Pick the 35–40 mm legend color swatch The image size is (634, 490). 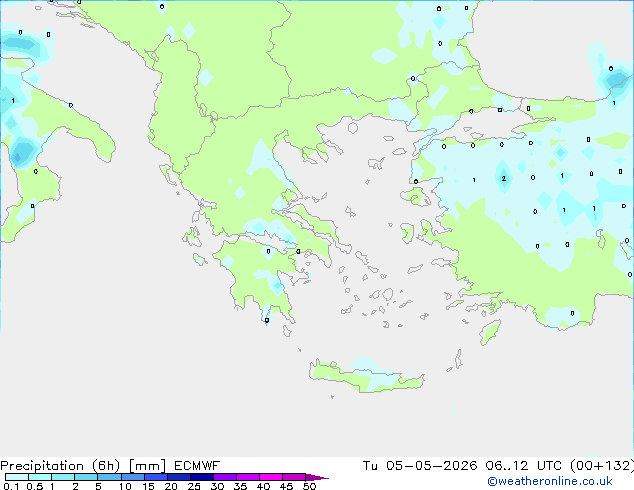tap(247, 477)
